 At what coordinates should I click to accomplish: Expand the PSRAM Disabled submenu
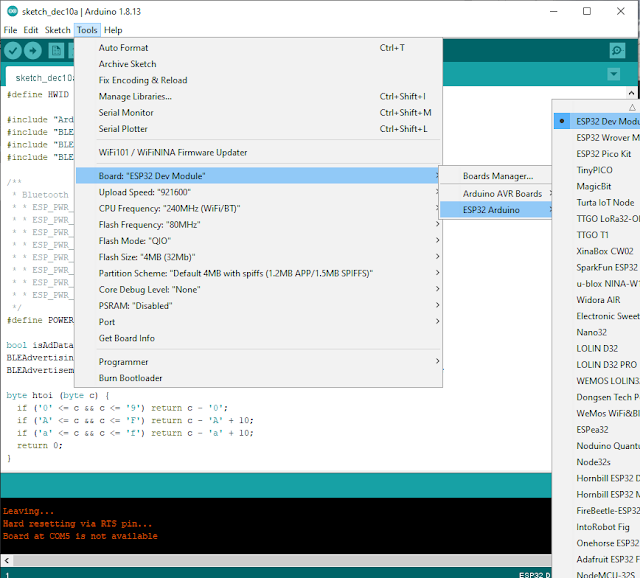point(259,306)
